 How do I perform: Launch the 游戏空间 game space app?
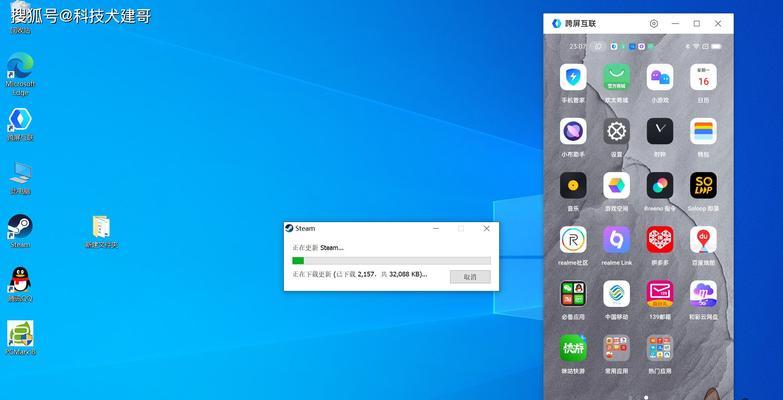point(616,185)
